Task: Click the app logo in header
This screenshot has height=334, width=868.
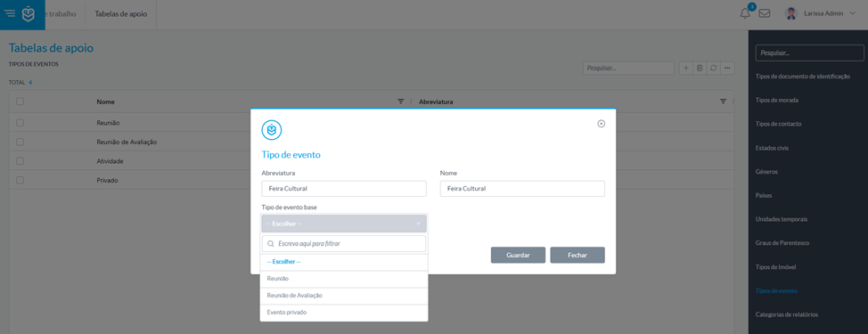Action: point(29,14)
